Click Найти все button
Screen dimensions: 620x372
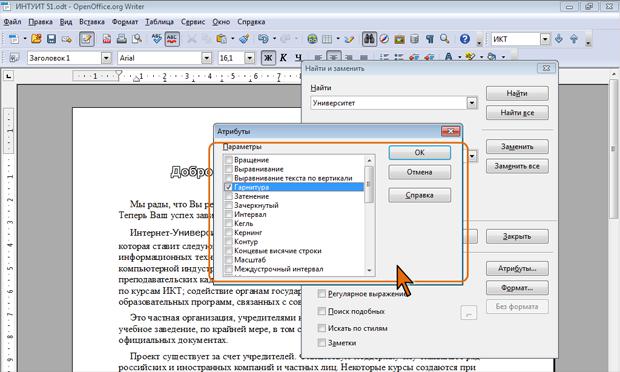(x=517, y=113)
